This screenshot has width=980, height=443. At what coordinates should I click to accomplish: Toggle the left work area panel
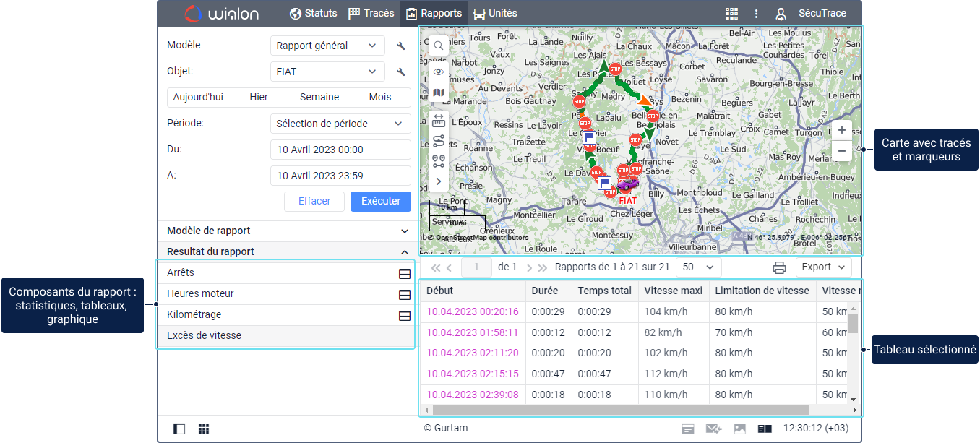tap(179, 429)
